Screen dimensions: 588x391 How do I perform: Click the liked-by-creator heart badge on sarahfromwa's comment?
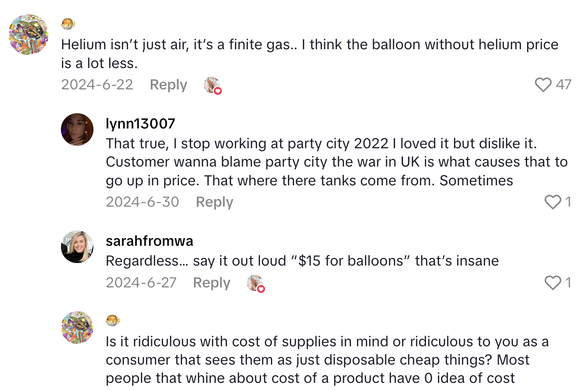click(256, 283)
